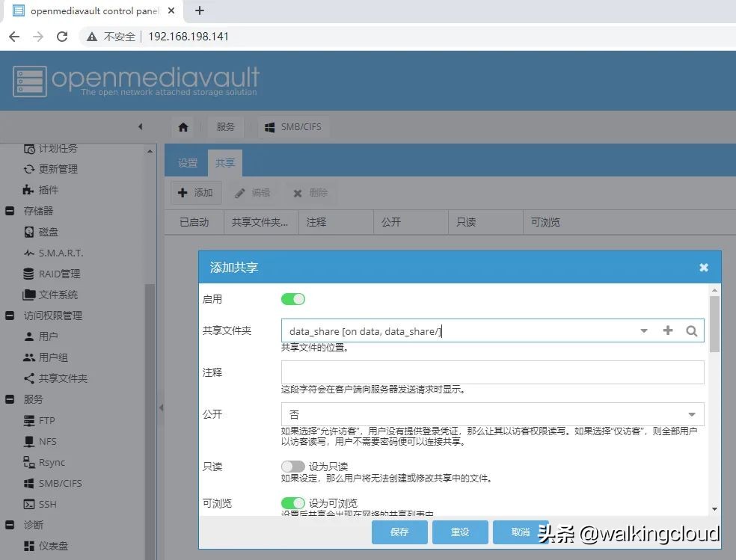Screen dimensions: 736x560
Task: Click the 编辑 edit button
Action: pyautogui.click(x=253, y=193)
